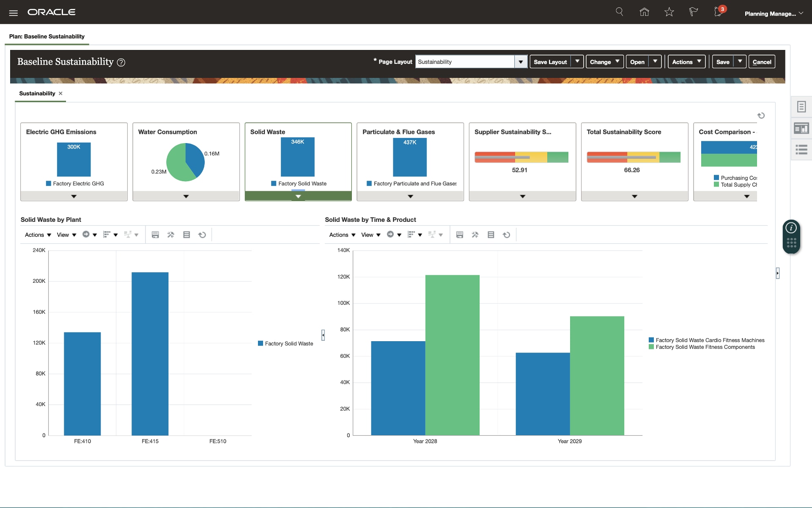812x508 pixels.
Task: Open View menu in Solid Waste by Time & Product
Action: click(370, 235)
